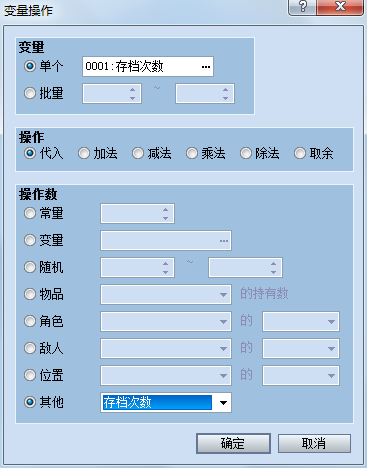Click the 常量 value spinner field
The image size is (367, 468).
coord(137,214)
